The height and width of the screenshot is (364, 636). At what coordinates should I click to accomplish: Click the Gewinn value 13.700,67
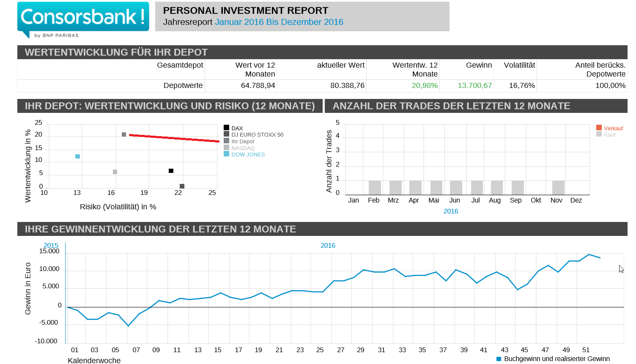click(x=474, y=85)
